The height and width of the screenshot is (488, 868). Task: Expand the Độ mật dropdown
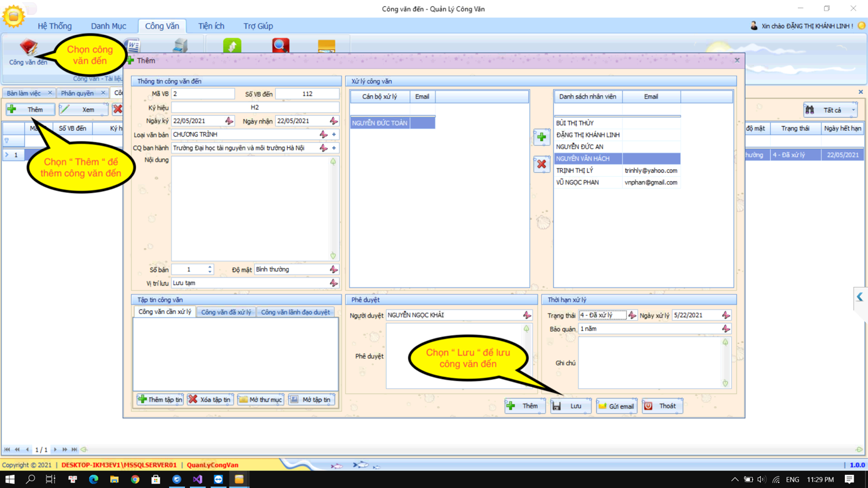(333, 270)
